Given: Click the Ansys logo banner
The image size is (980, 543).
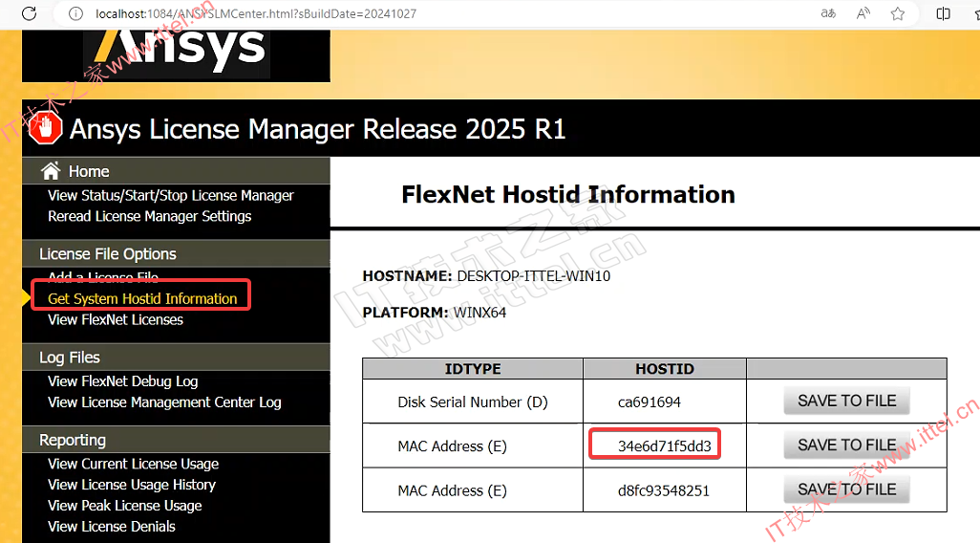Looking at the screenshot, I should [x=177, y=55].
